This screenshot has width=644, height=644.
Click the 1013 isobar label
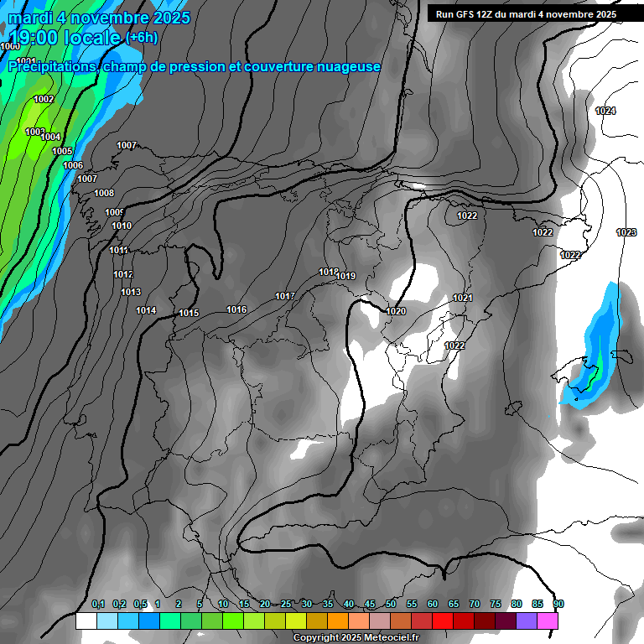(x=131, y=292)
